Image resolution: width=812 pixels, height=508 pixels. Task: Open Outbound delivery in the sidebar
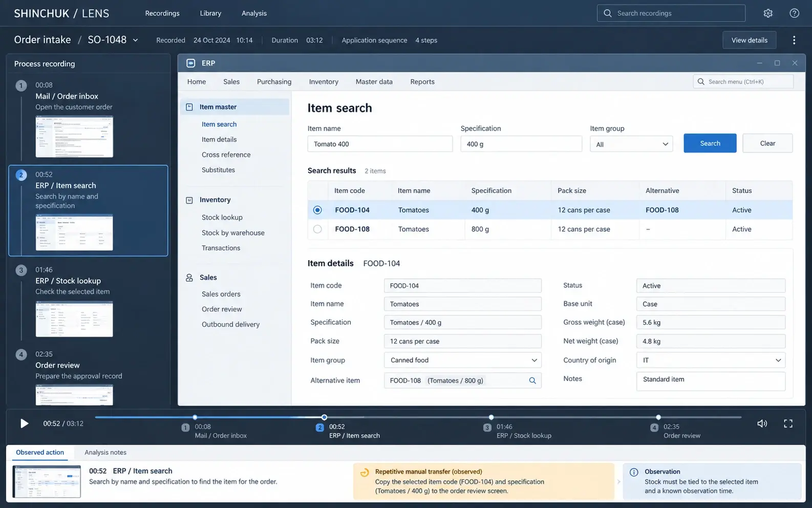click(x=230, y=324)
